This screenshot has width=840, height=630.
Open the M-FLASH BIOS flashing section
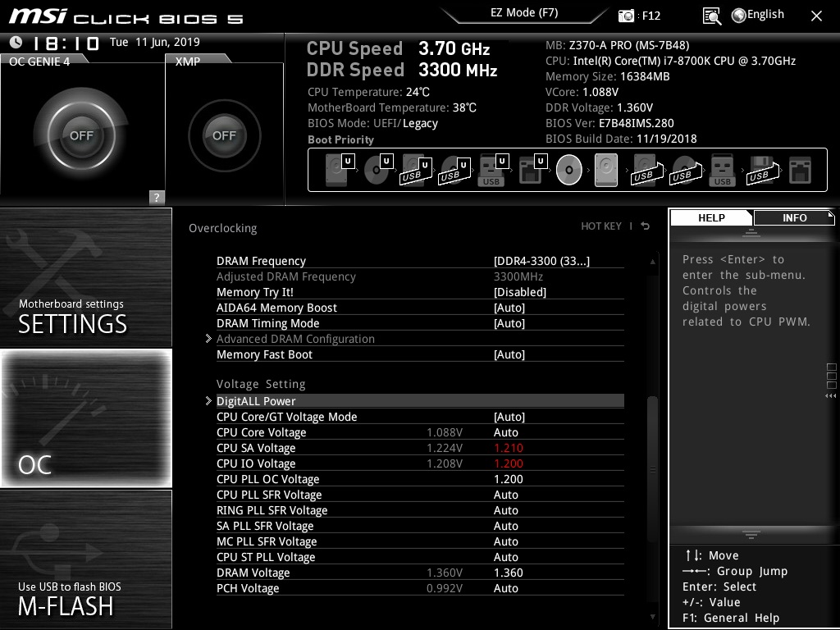pyautogui.click(x=85, y=559)
